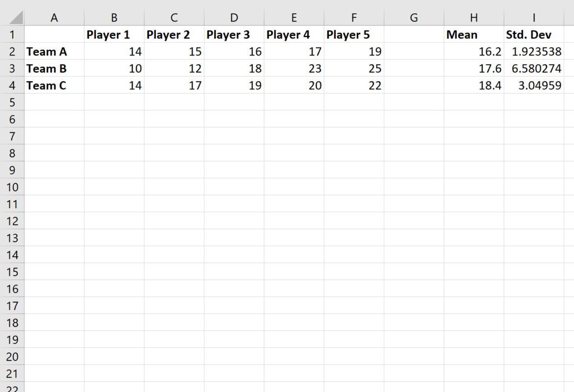
Task: Select Team B Player 4 value 23
Action: pyautogui.click(x=294, y=69)
